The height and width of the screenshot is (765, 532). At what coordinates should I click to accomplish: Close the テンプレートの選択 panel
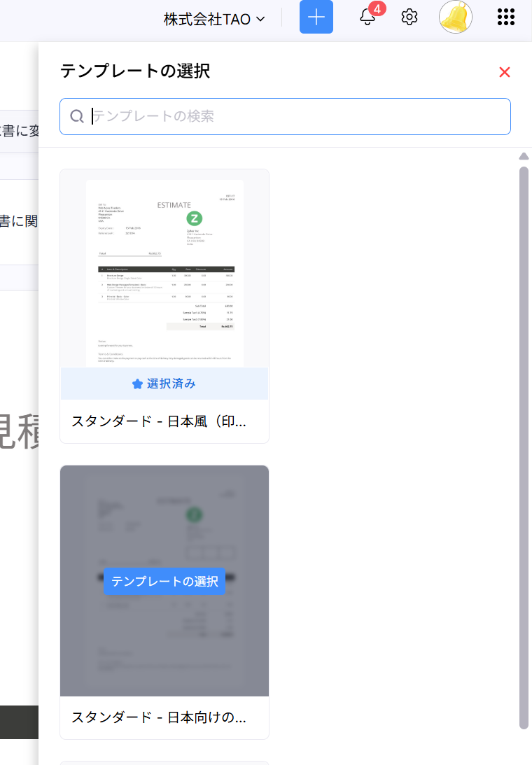click(x=504, y=72)
